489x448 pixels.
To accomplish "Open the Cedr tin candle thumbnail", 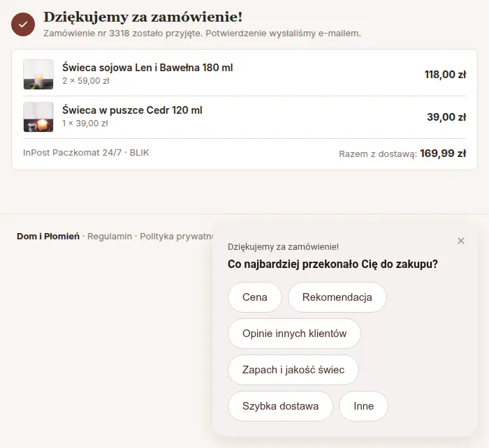I will (x=38, y=117).
